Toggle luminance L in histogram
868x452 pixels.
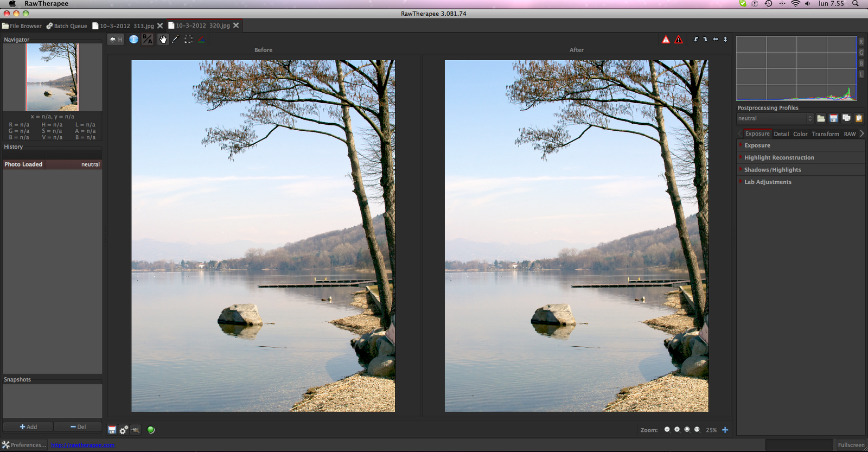[x=861, y=74]
